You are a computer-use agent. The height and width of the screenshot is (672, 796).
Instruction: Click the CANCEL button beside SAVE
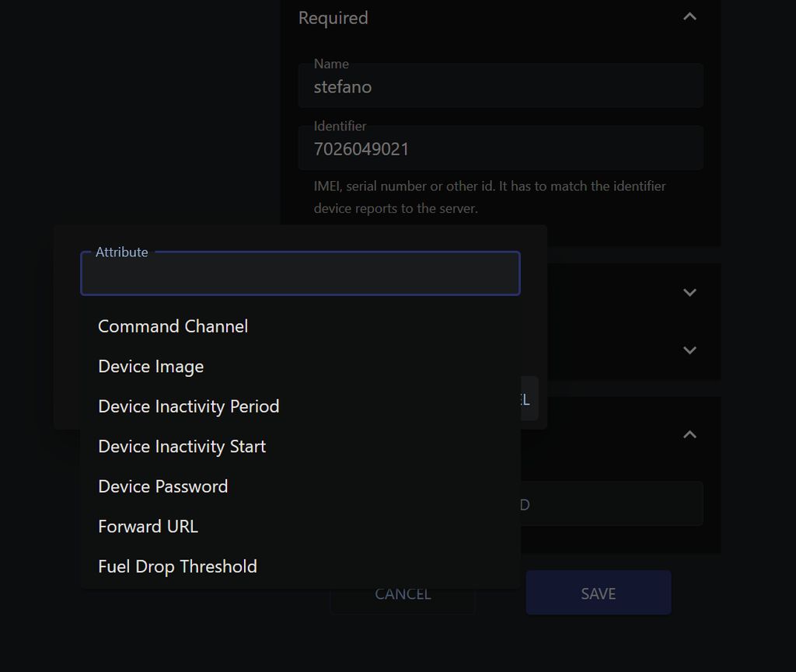pyautogui.click(x=403, y=594)
